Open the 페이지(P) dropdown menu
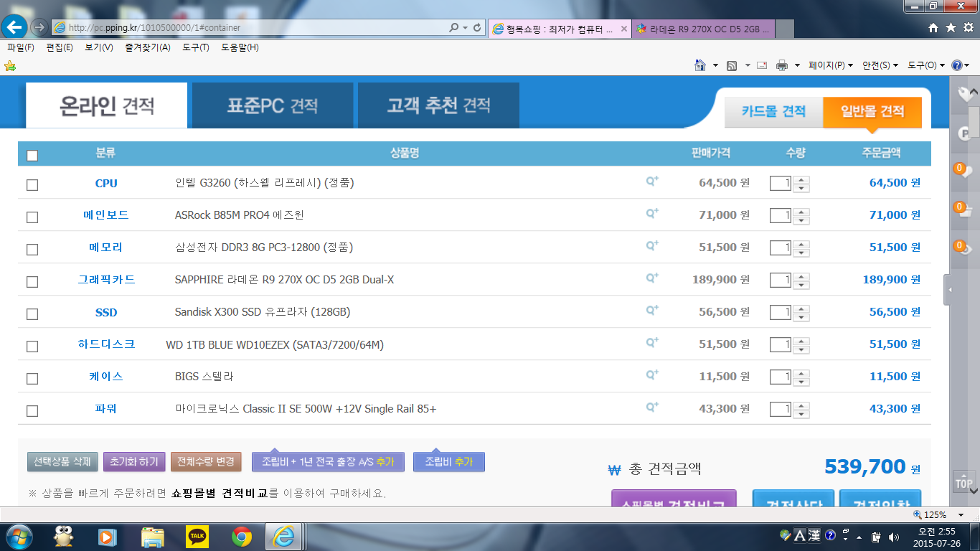 click(830, 65)
